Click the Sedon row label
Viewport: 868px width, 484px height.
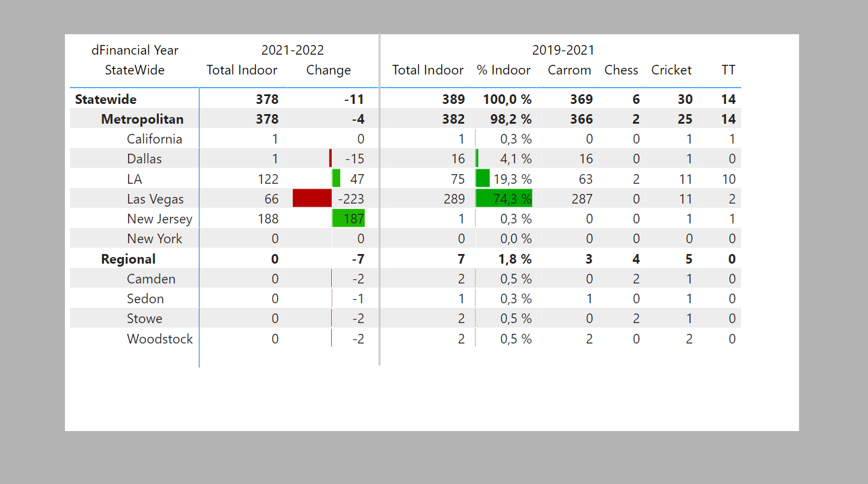(145, 298)
